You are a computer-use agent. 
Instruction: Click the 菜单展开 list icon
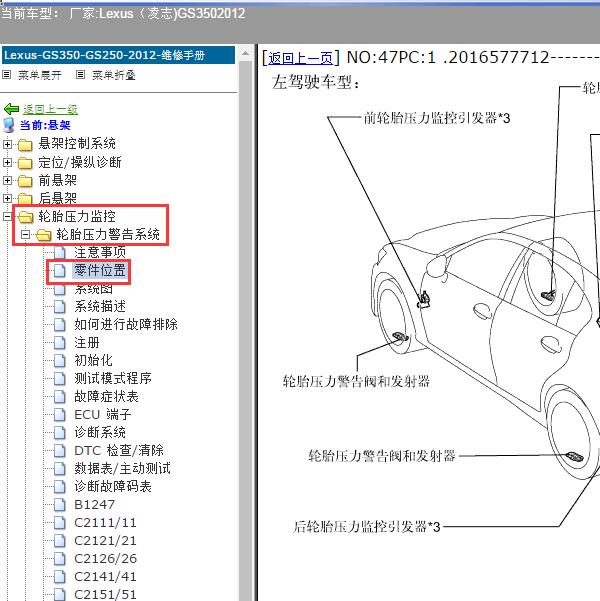tap(7, 75)
